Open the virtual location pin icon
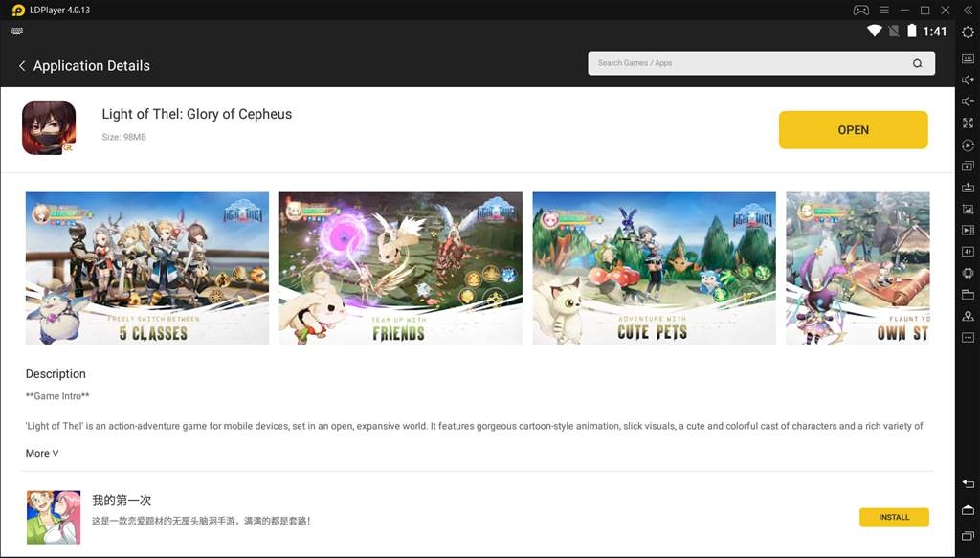The width and height of the screenshot is (980, 558). point(968,316)
